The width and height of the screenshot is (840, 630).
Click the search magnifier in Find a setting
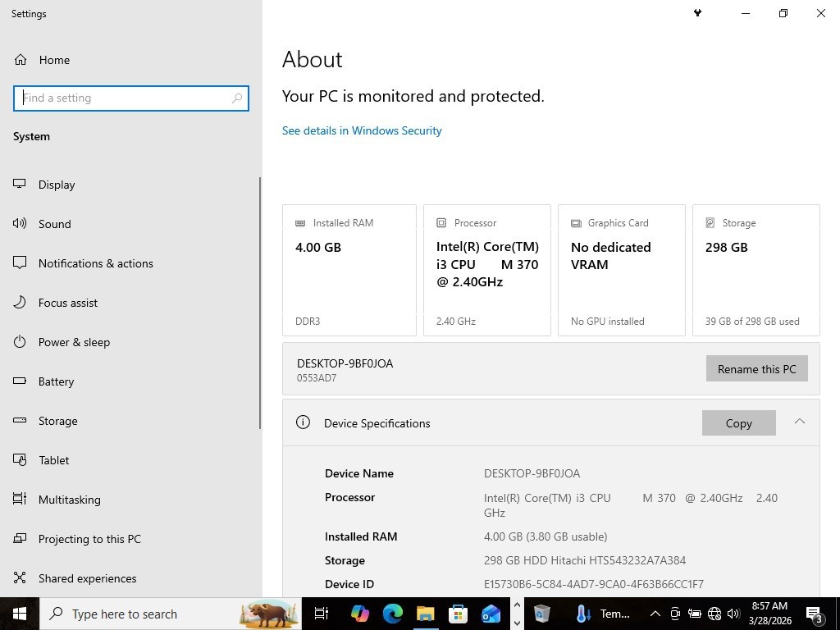(237, 98)
